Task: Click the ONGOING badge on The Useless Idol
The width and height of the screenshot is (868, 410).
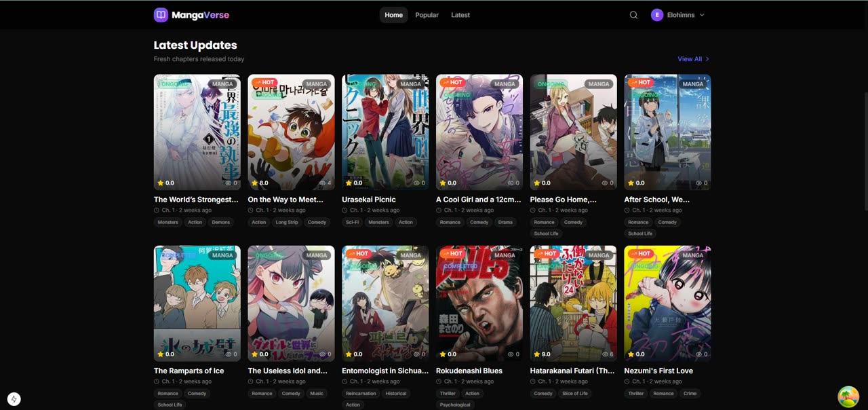Action: 269,255
